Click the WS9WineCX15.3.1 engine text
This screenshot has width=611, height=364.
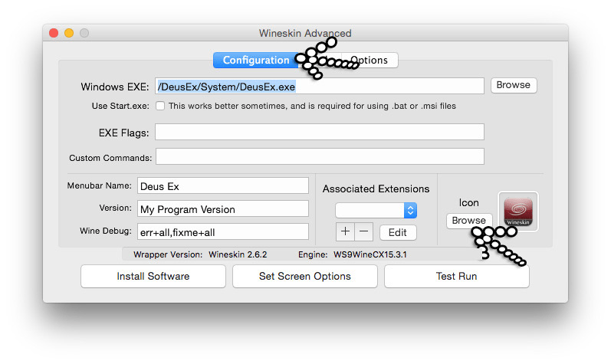pos(370,254)
